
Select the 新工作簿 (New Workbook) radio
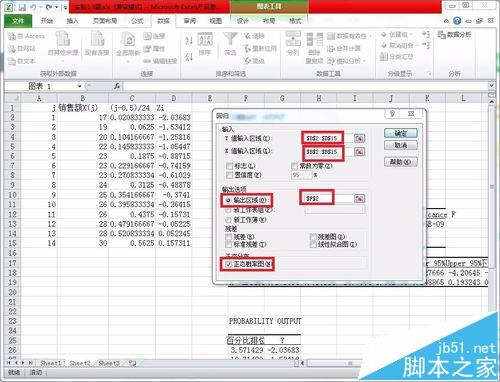(x=228, y=220)
